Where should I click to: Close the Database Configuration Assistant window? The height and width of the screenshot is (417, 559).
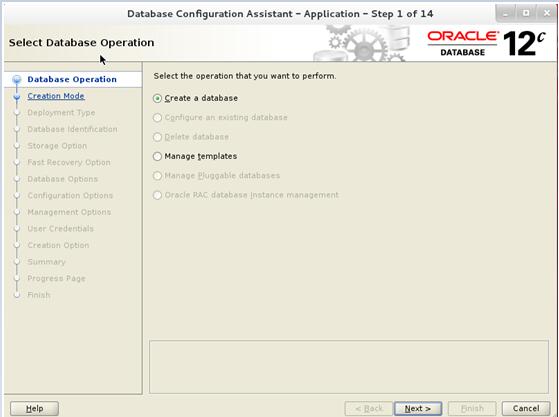click(x=547, y=14)
